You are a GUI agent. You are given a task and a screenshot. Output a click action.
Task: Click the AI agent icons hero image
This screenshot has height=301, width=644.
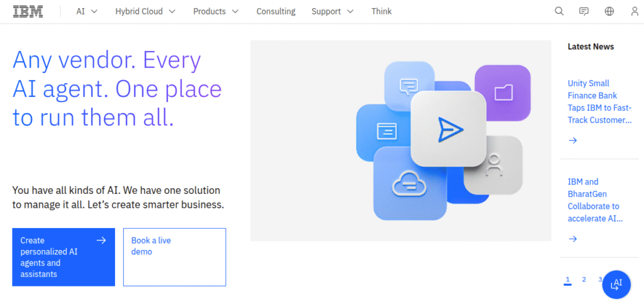(401, 140)
